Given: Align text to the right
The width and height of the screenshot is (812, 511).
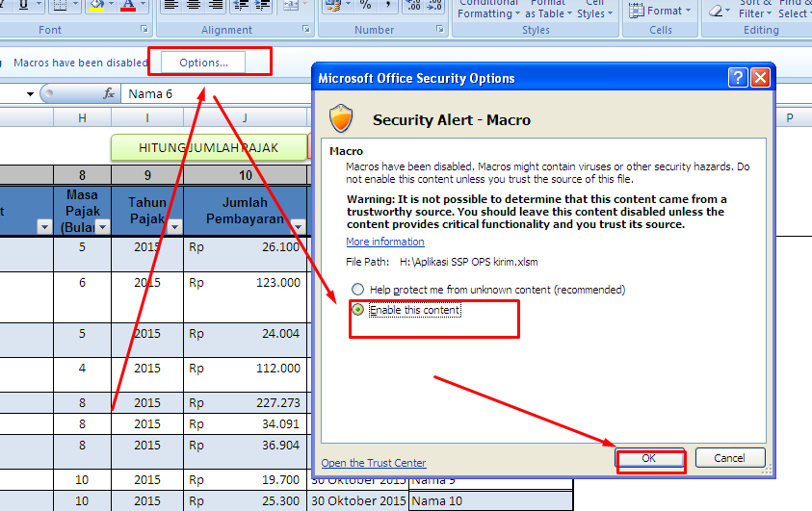Looking at the screenshot, I should tap(216, 5).
